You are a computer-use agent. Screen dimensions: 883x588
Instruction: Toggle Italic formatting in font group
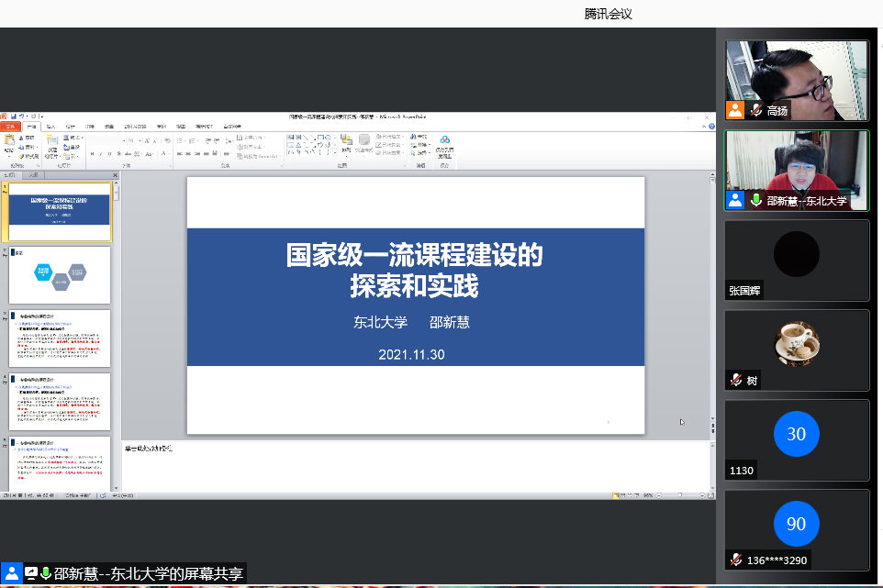(x=101, y=154)
